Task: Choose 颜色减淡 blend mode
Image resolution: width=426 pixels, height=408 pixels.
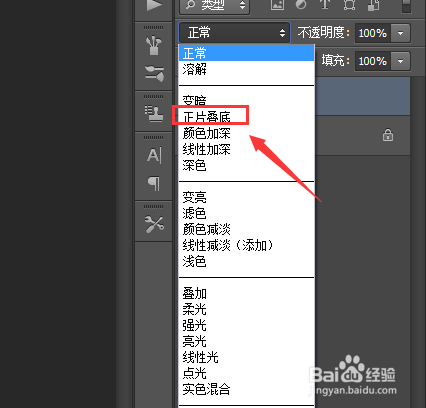Action: pyautogui.click(x=247, y=229)
